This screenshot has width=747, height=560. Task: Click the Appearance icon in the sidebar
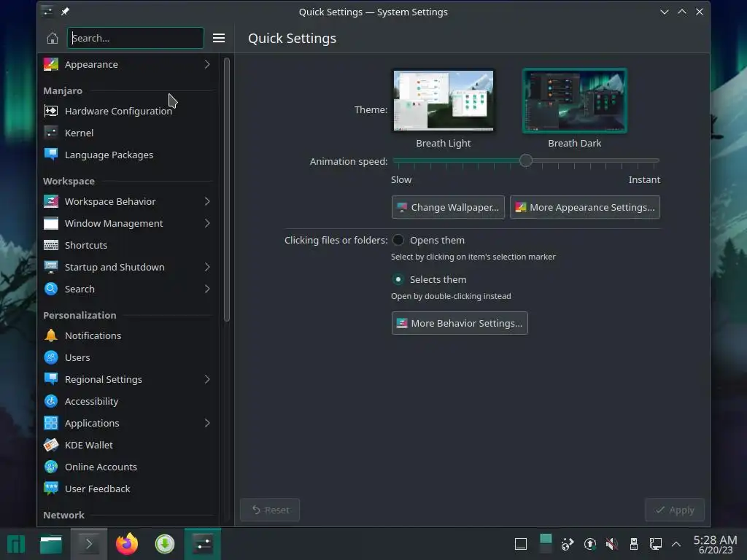click(51, 64)
